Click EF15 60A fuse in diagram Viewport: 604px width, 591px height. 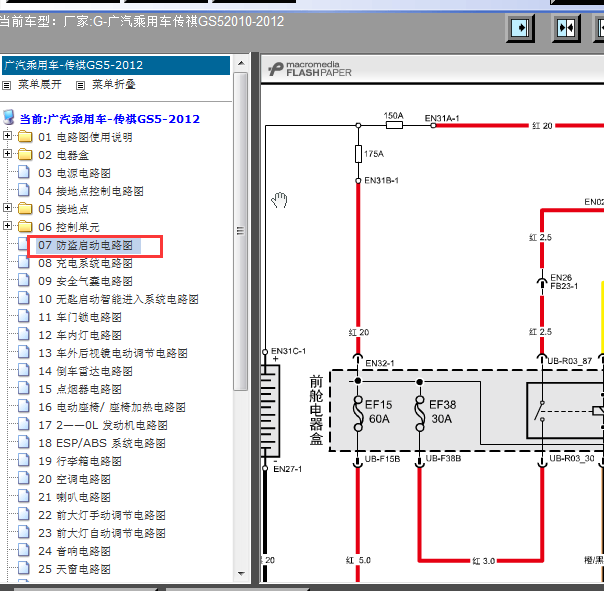358,413
